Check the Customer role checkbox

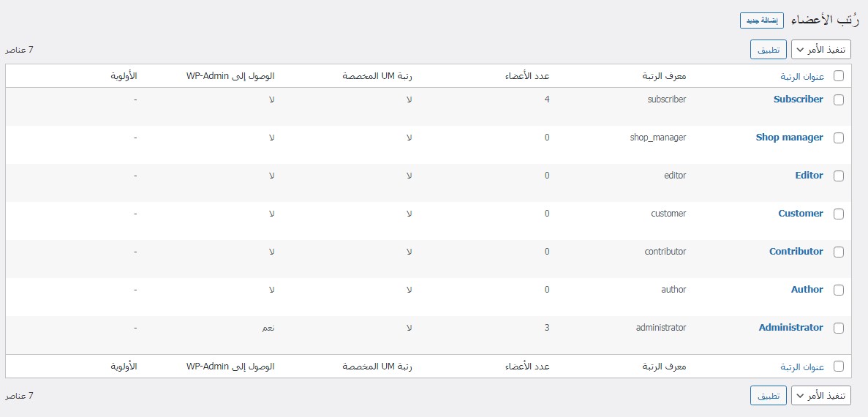pyautogui.click(x=838, y=214)
